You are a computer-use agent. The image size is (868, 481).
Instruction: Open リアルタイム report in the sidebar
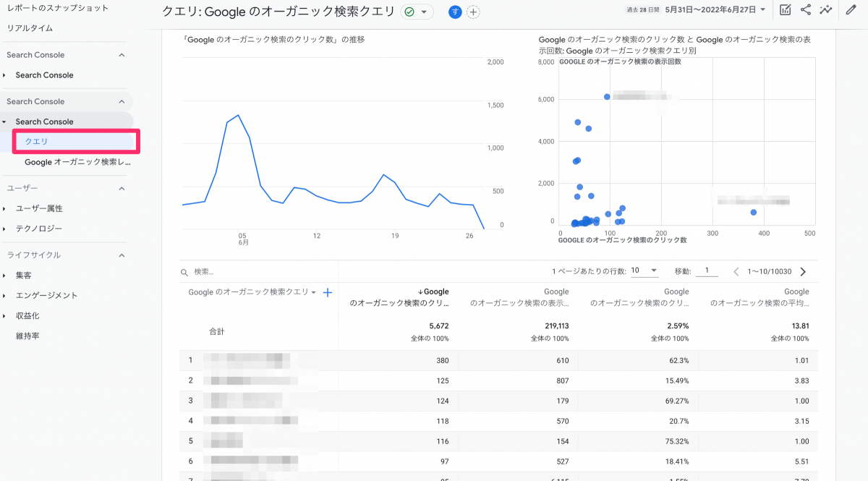pyautogui.click(x=30, y=27)
